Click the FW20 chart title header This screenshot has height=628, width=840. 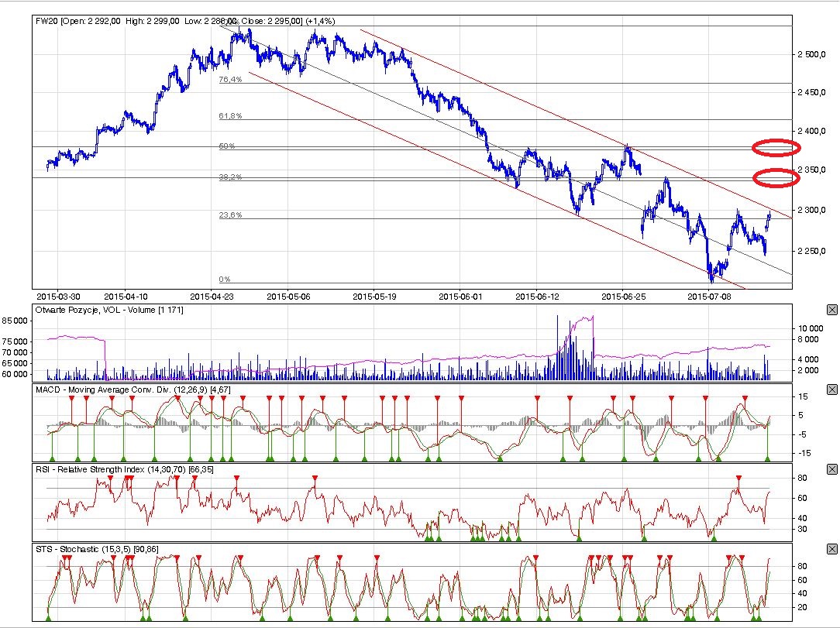tap(186, 21)
